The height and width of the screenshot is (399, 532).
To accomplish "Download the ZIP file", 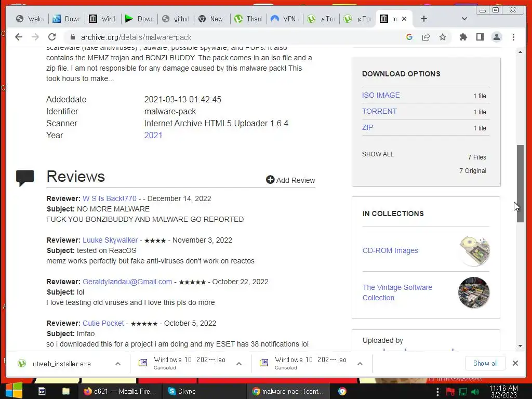I will point(367,127).
